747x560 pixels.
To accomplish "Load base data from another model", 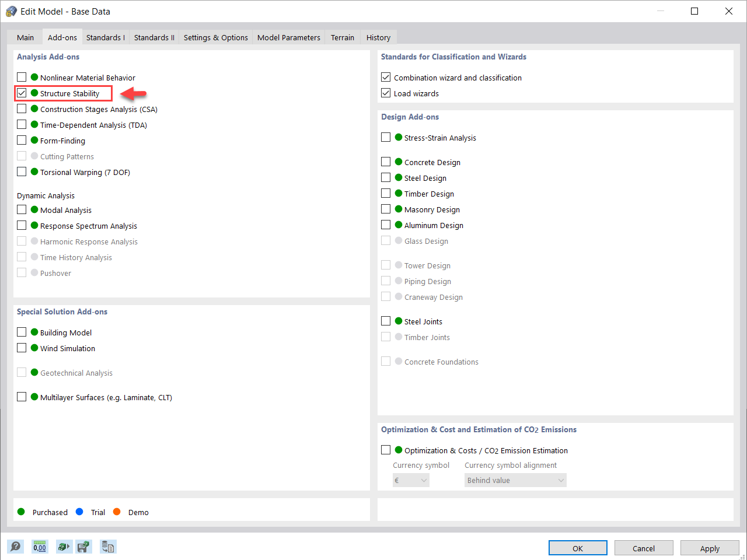I will click(64, 547).
